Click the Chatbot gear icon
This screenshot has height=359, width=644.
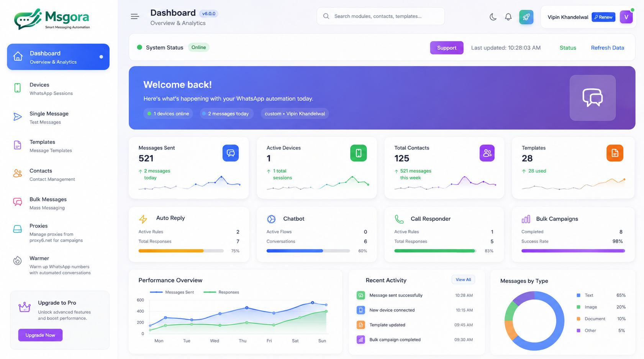click(271, 219)
